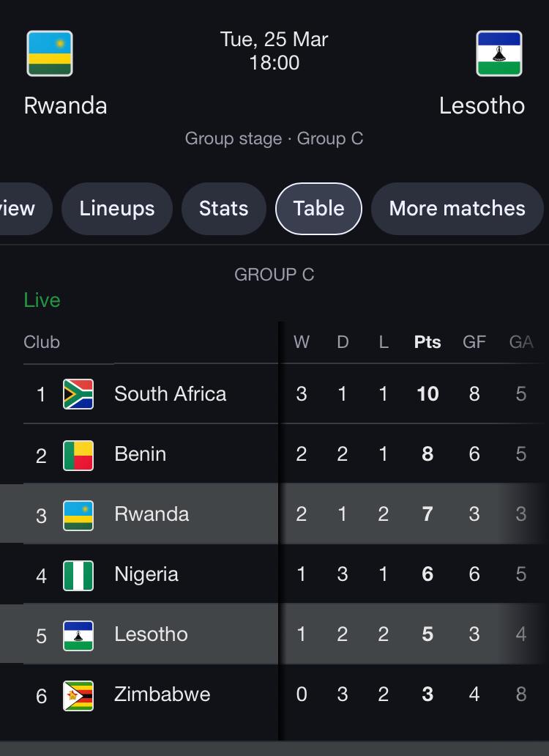
Task: Click the Rwanda team name in header
Action: [x=65, y=105]
